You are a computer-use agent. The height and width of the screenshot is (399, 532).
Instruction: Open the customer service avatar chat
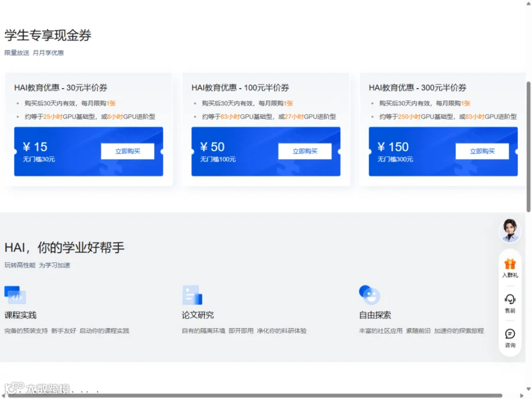point(510,231)
